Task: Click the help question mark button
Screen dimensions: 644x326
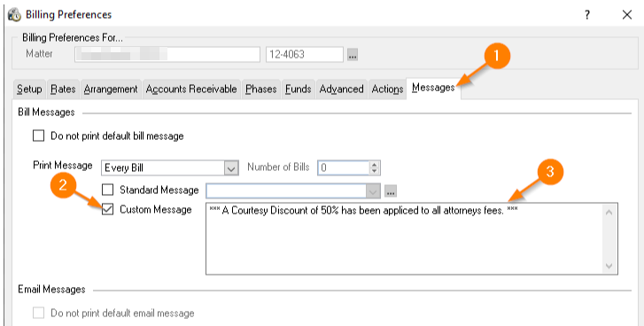Action: pos(587,15)
